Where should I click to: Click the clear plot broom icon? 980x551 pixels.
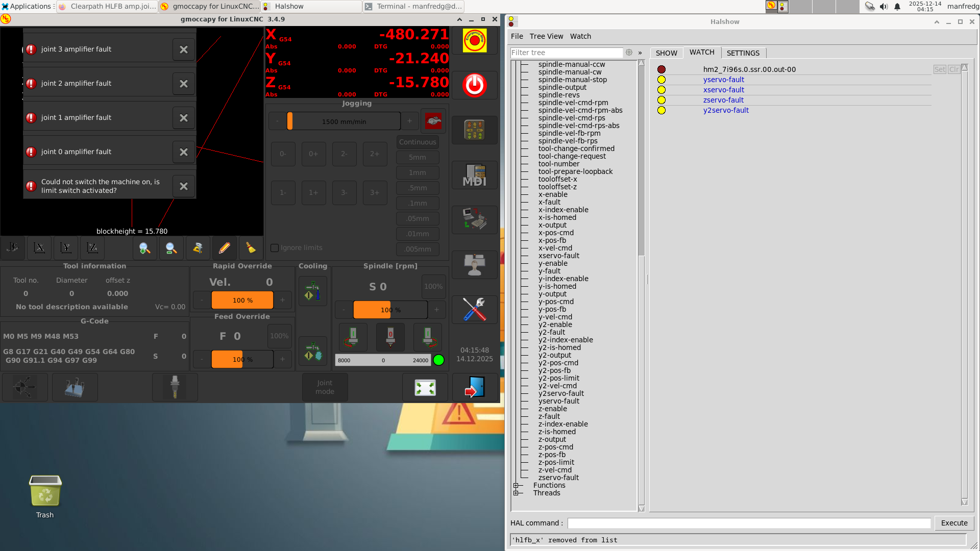click(x=251, y=248)
